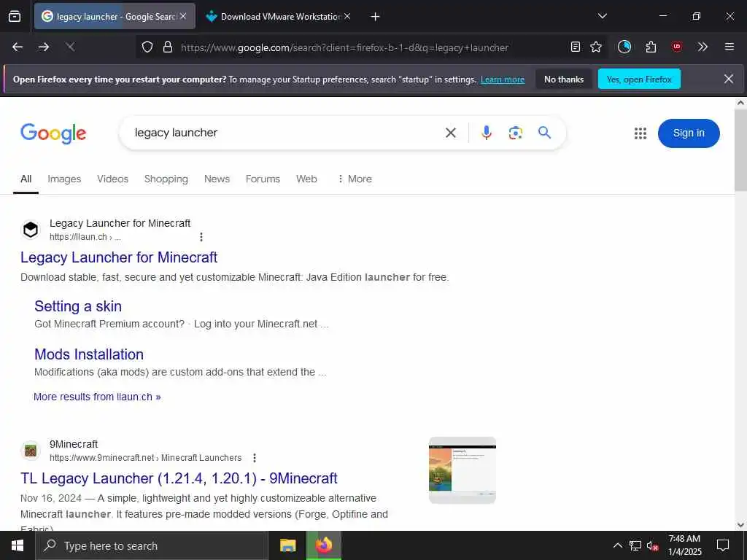Click the No thanks button
The width and height of the screenshot is (747, 560).
(564, 79)
